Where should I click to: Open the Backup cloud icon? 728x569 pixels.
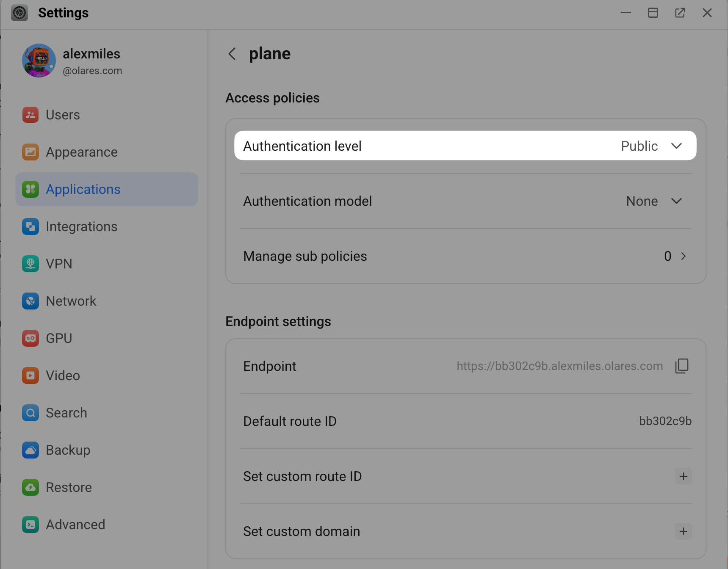(x=30, y=450)
